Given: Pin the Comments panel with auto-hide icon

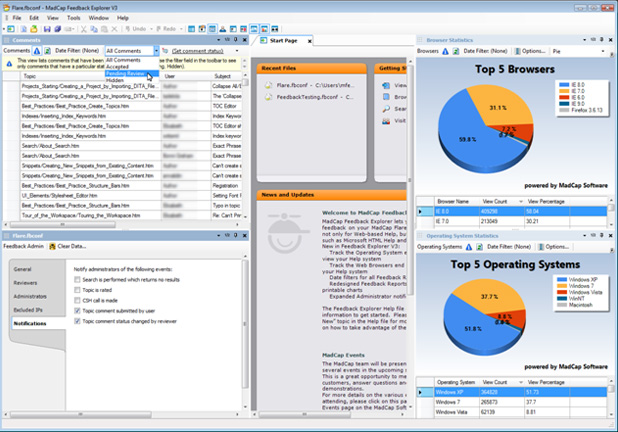Looking at the screenshot, I should pyautogui.click(x=235, y=40).
